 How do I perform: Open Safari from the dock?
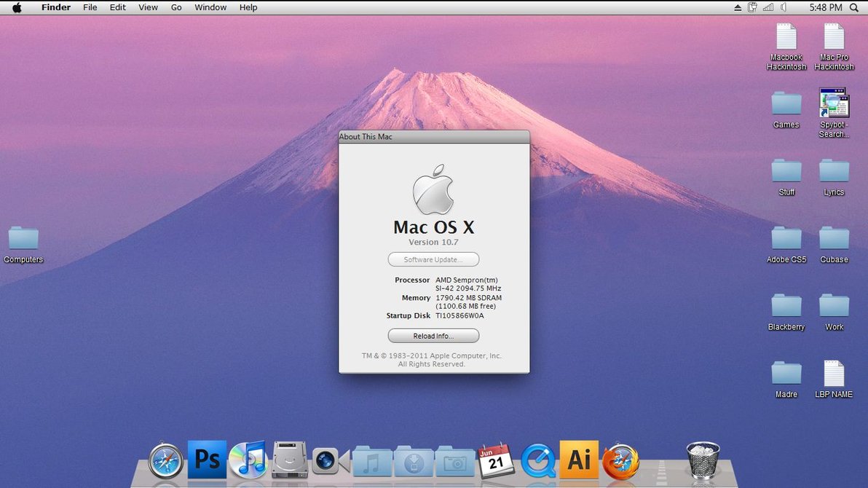tap(165, 460)
